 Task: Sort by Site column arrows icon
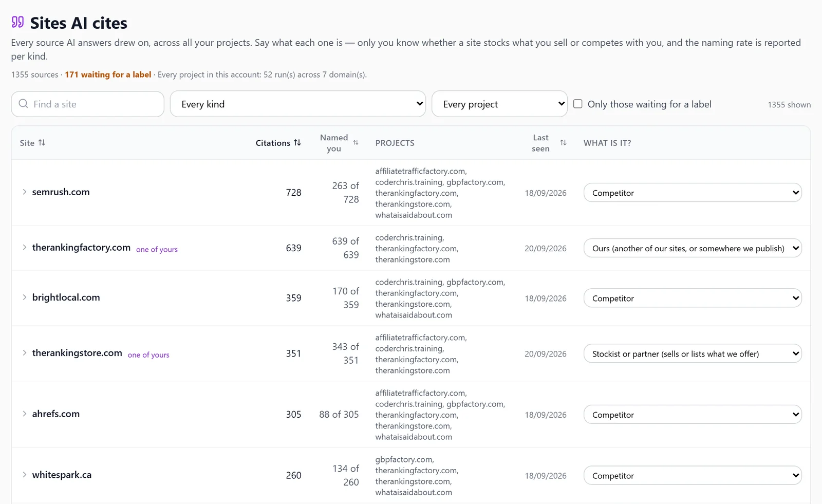point(42,142)
